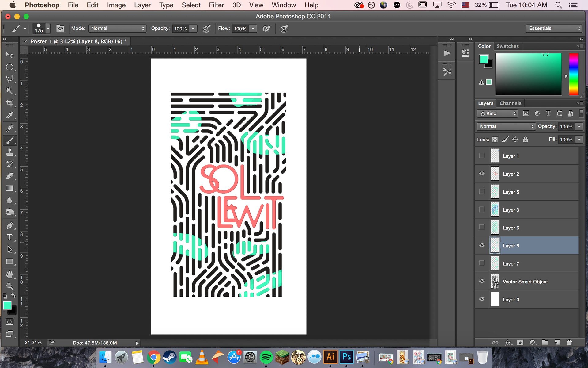Image resolution: width=588 pixels, height=368 pixels.
Task: Hide Vector Smart Object layer eye
Action: 482,281
